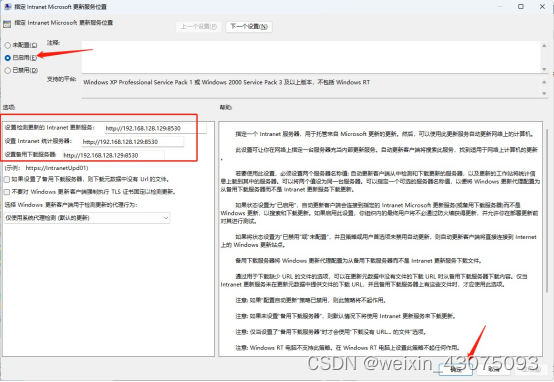Click inside the comment (注释) text box
This screenshot has width=554, height=382.
click(310, 57)
